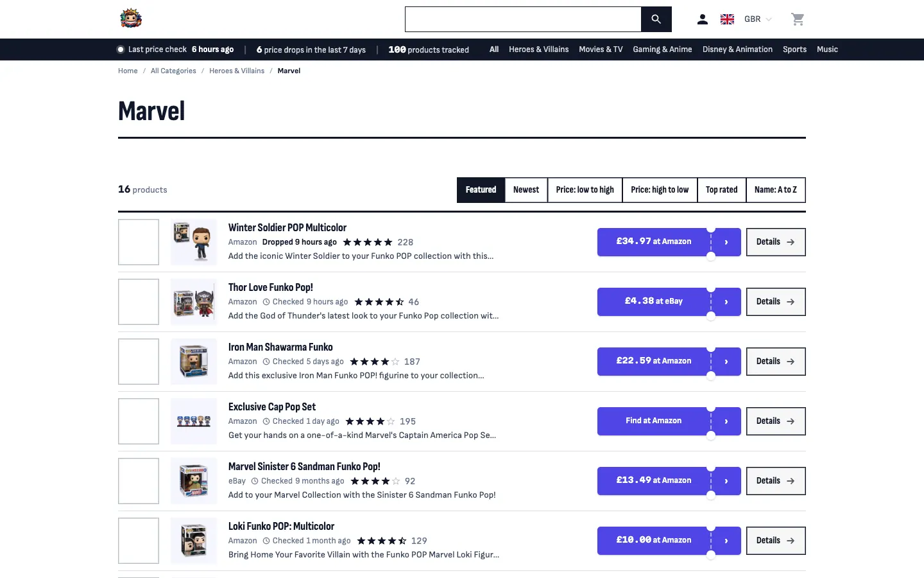Tick the Iron Man Shawarma checkbox

tap(139, 362)
